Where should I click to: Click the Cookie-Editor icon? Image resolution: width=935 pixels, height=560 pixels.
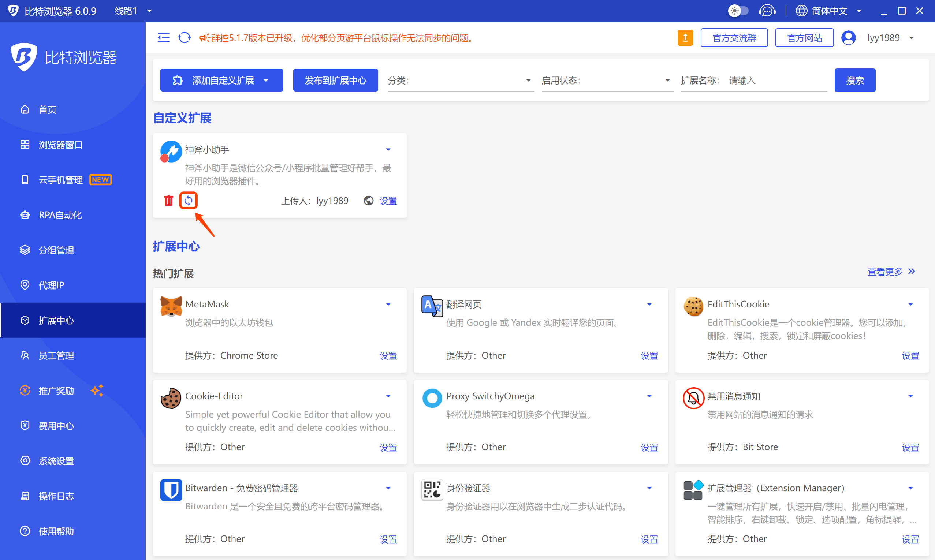[171, 398]
